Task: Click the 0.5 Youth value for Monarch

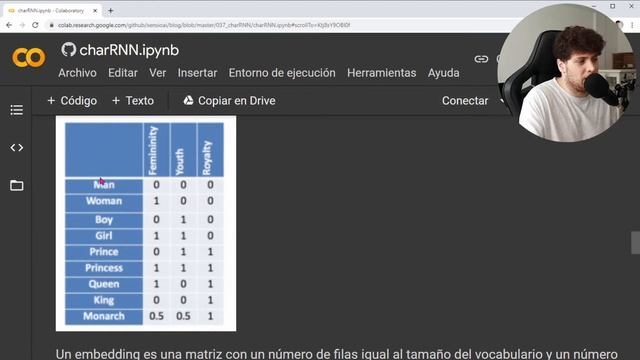Action: pyautogui.click(x=183, y=316)
